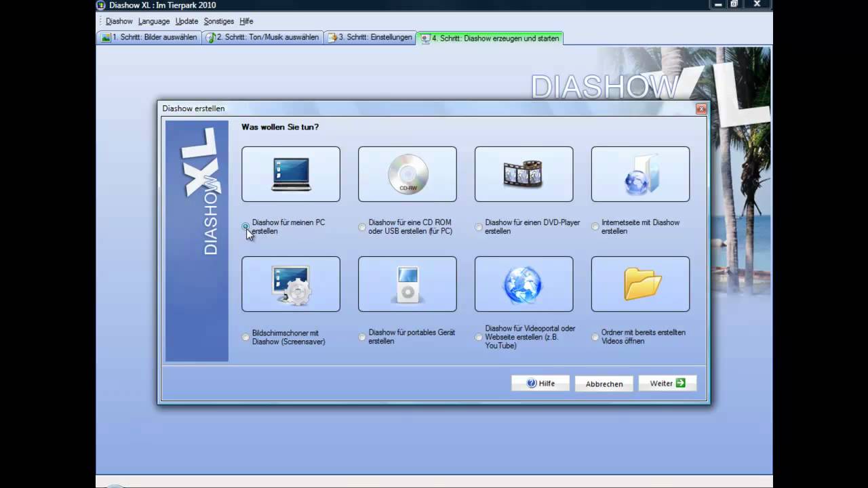This screenshot has width=868, height=488.
Task: Select 'Diashow für eine CD ROM oder USB' option
Action: [362, 227]
